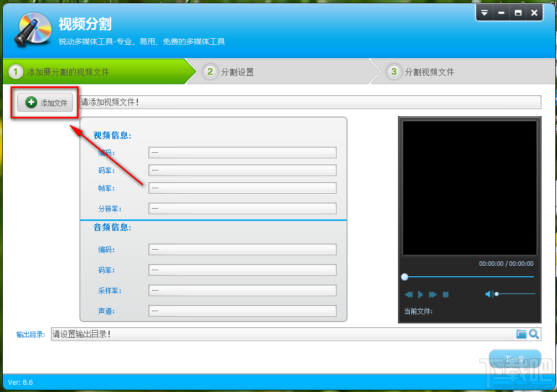Image resolution: width=557 pixels, height=392 pixels.
Task: Click video 帧率 value field
Action: [243, 188]
